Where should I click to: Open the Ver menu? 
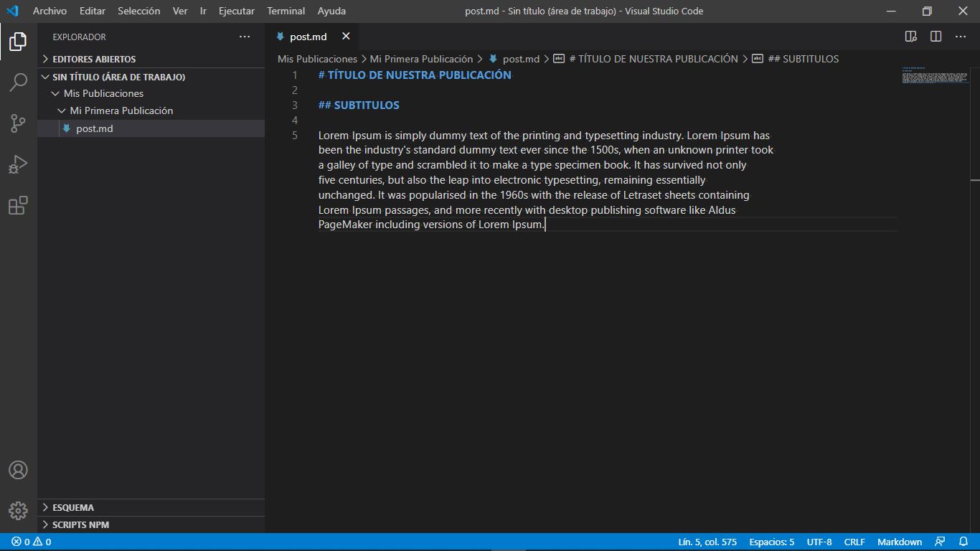click(x=180, y=11)
